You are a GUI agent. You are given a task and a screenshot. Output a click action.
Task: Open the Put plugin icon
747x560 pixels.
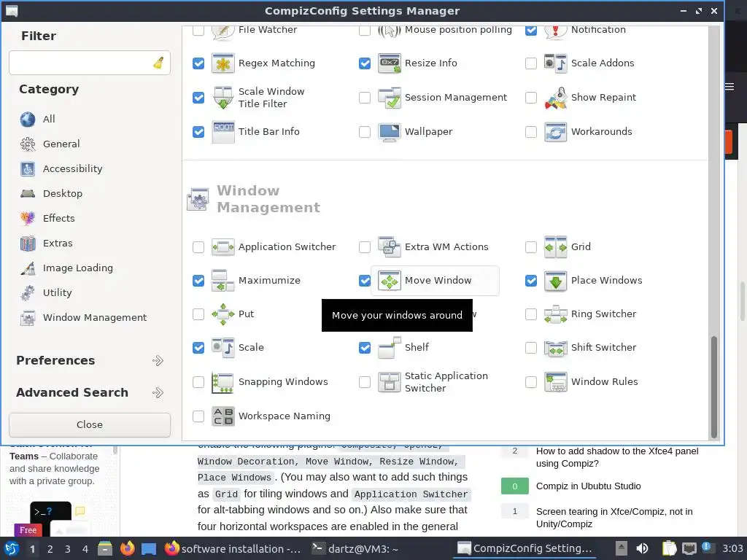(x=223, y=314)
